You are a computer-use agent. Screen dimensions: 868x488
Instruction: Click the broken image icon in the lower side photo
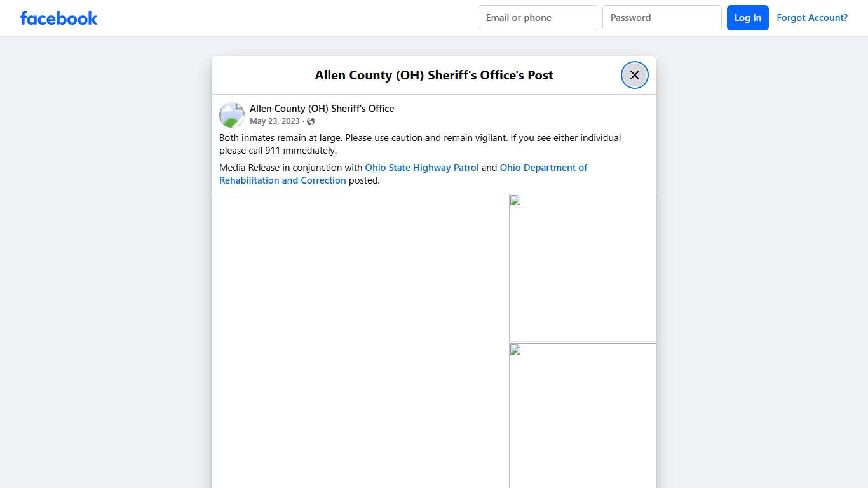515,349
